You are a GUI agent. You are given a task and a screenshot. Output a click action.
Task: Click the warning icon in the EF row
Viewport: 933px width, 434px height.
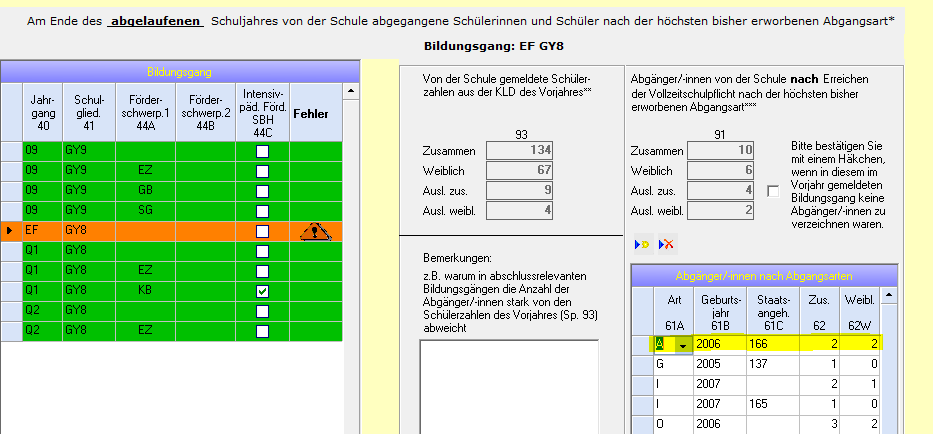click(x=316, y=231)
